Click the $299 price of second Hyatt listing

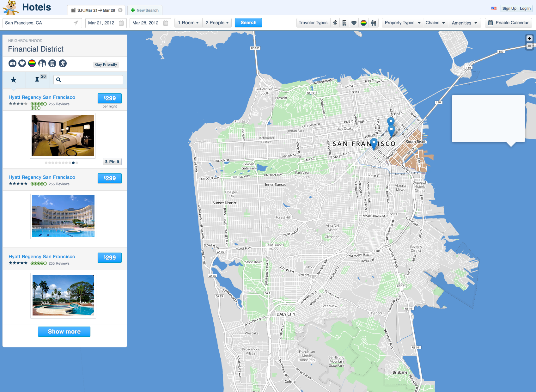pos(110,178)
